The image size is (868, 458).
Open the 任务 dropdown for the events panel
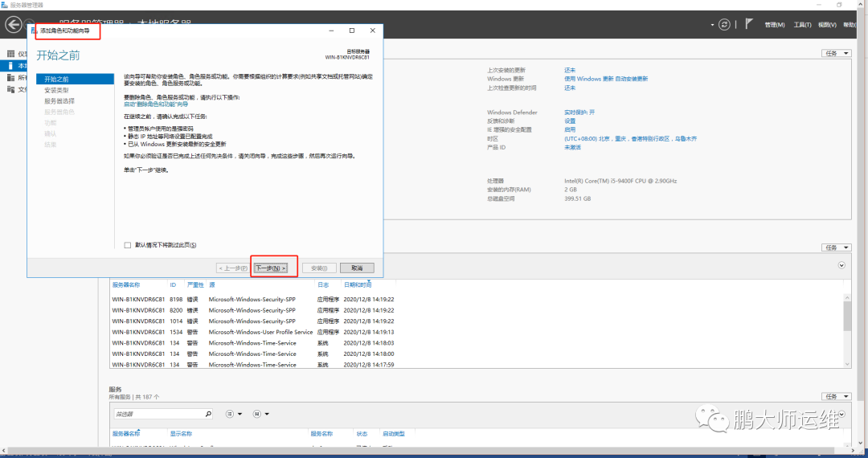pos(836,247)
